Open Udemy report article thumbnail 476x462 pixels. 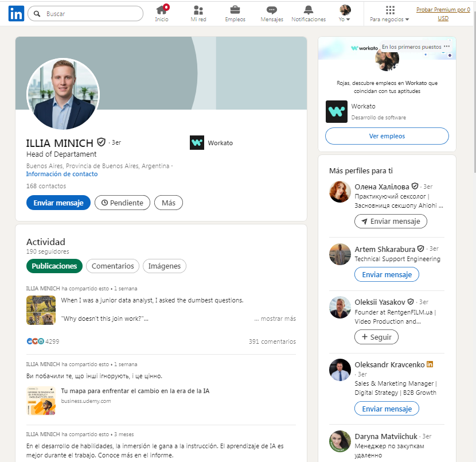click(x=41, y=401)
